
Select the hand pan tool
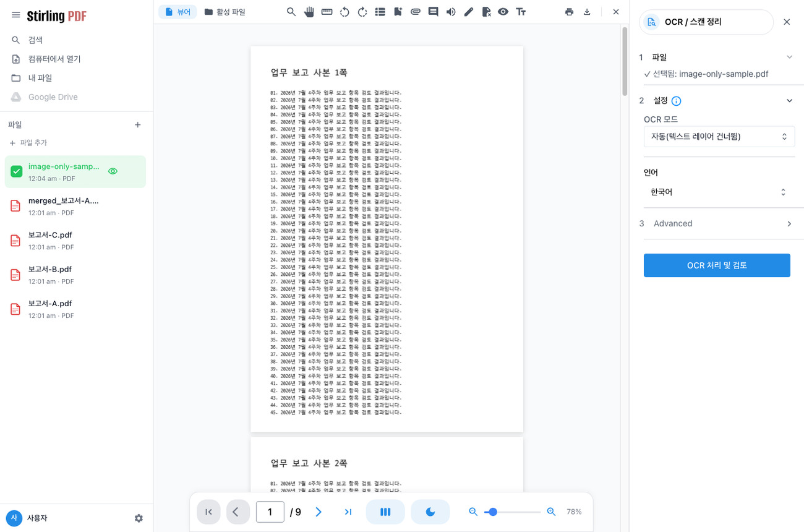[309, 12]
